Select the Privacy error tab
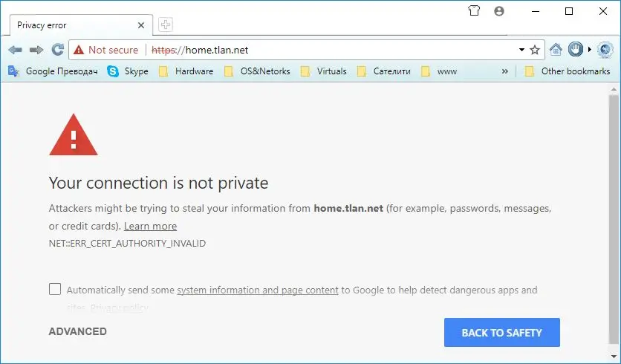Image resolution: width=621 pixels, height=364 pixels. click(x=74, y=25)
